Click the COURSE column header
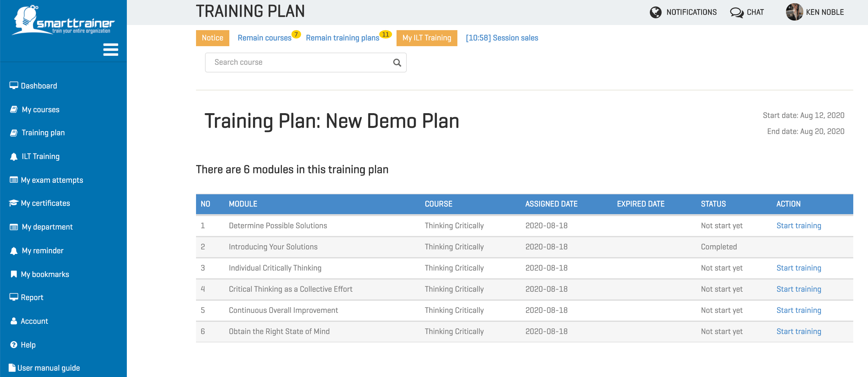Screen dimensions: 868x377 pyautogui.click(x=438, y=204)
